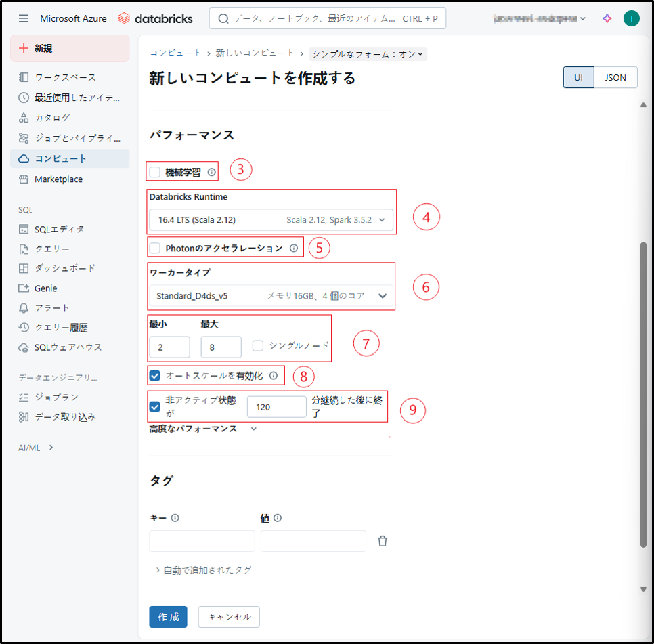Toggle the Photonのアクセラレーション checkbox
Viewport: 654px width, 644px height.
155,248
